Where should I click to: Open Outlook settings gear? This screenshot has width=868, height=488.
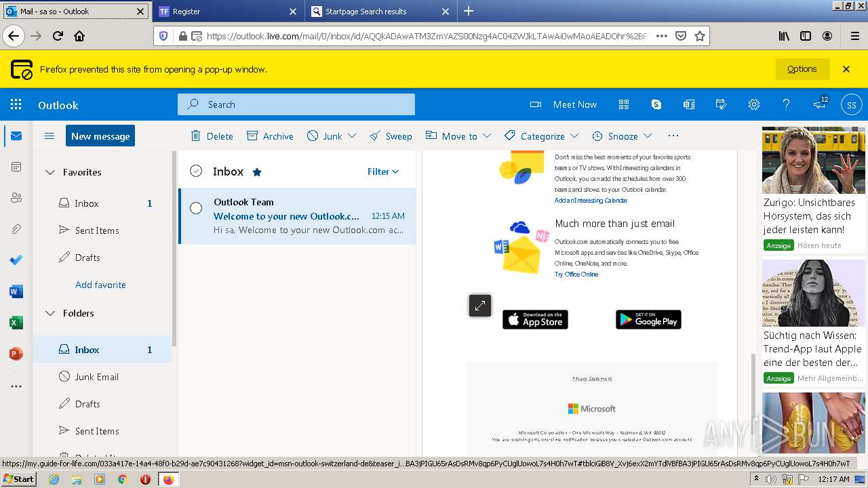click(x=754, y=104)
